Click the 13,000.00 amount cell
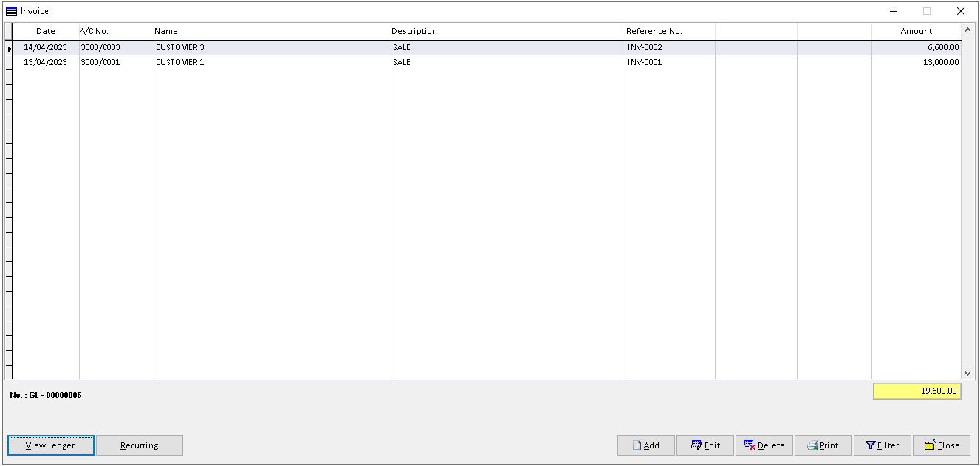The image size is (980, 466). (916, 62)
